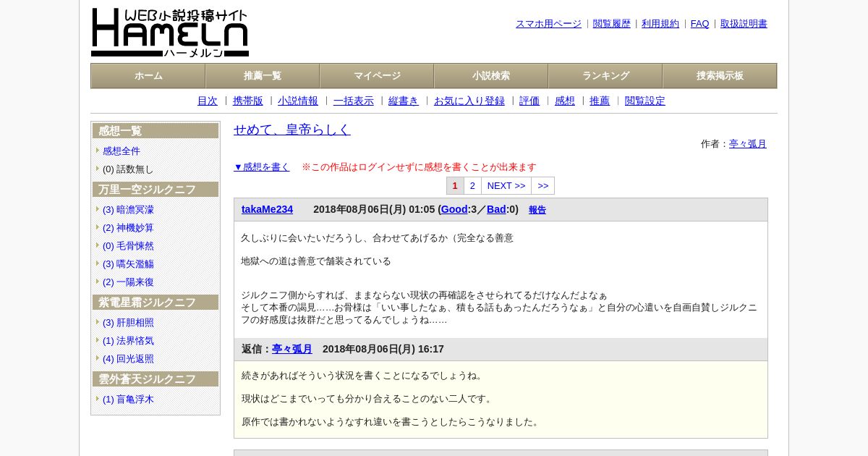Vote Bad on takaMe234's comment

[496, 210]
